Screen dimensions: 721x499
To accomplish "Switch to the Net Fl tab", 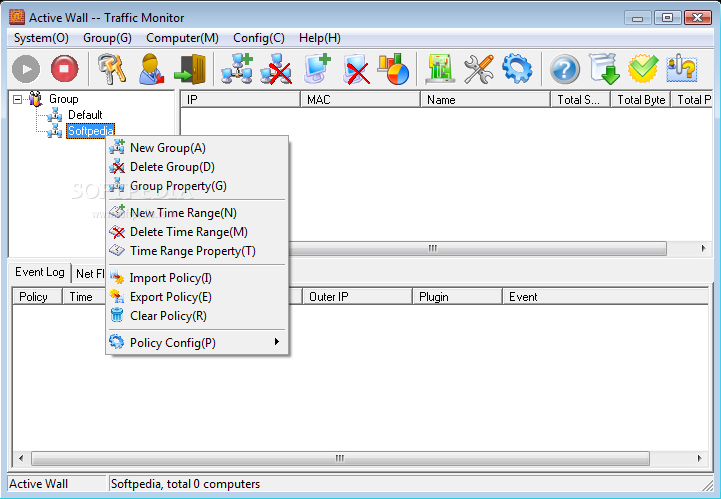I will pos(89,274).
